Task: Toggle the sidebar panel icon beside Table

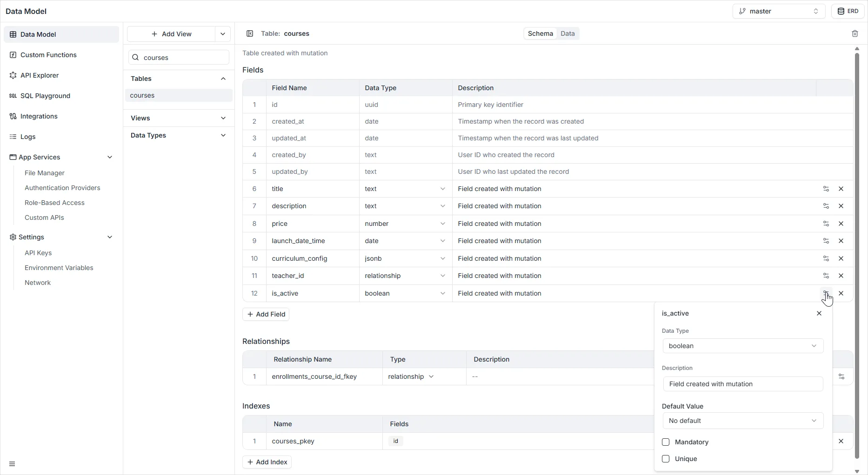Action: click(x=250, y=33)
